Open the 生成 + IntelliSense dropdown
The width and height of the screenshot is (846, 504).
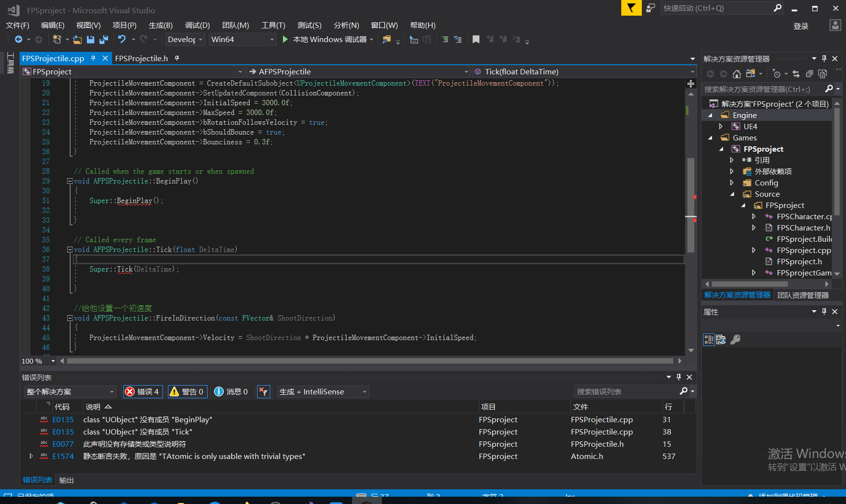[323, 391]
